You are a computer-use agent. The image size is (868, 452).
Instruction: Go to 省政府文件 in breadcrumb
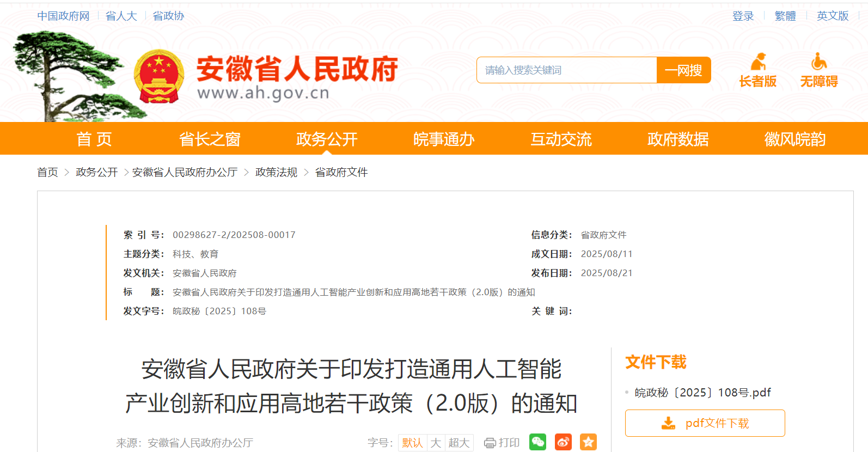click(x=341, y=172)
